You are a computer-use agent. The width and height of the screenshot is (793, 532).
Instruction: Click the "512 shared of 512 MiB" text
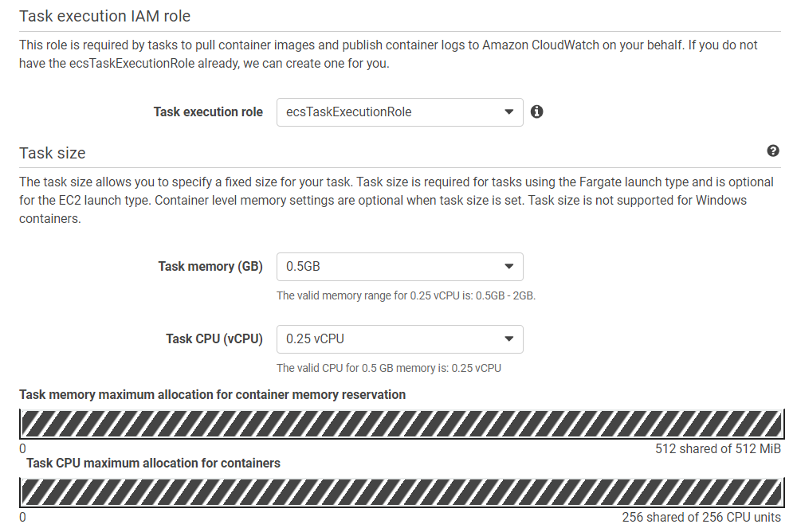point(717,449)
